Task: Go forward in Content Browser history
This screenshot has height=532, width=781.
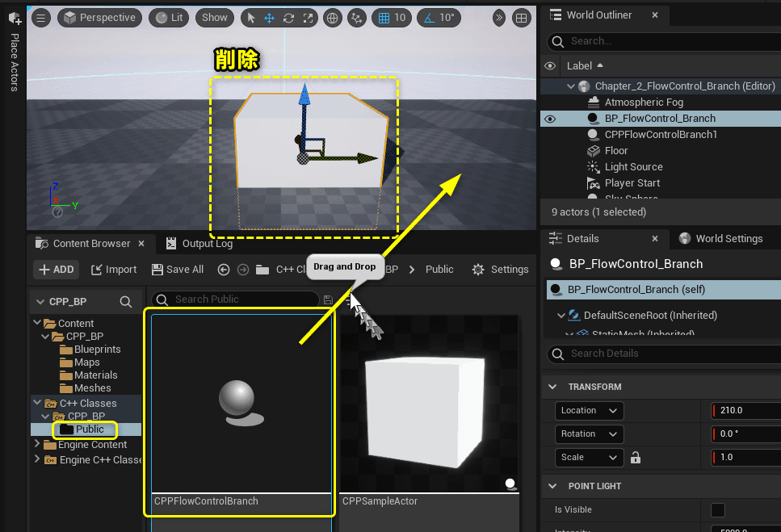Action: click(x=243, y=270)
